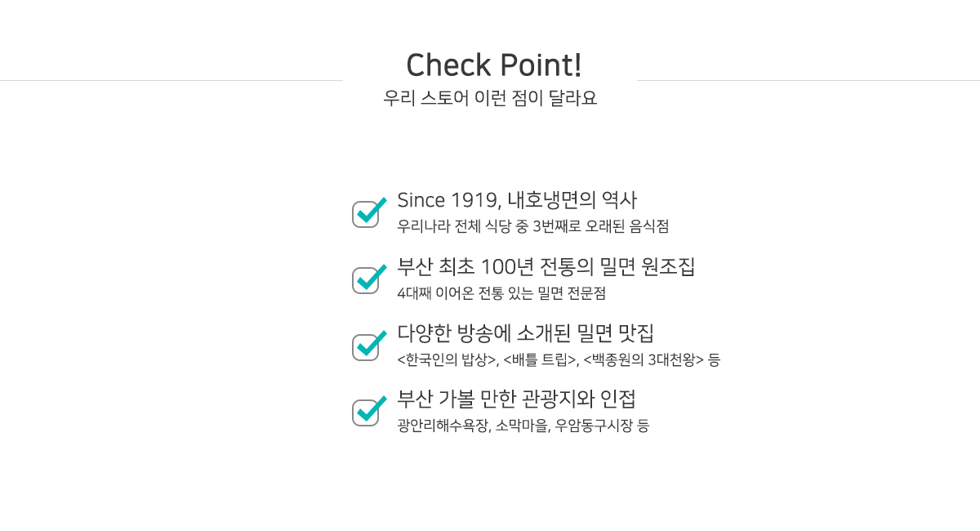Select the 'Since 1919, 내호냉면의 역사' title
Image resolution: width=980 pixels, height=531 pixels.
click(516, 200)
